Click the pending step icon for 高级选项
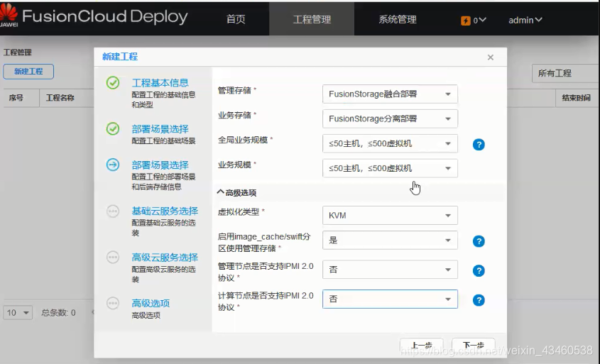The width and height of the screenshot is (600, 364). (113, 303)
